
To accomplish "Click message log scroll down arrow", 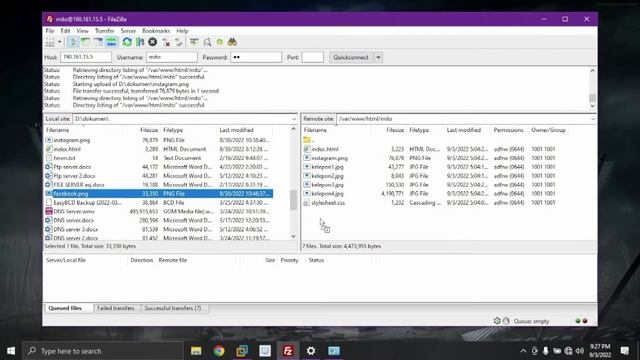I will (592, 106).
